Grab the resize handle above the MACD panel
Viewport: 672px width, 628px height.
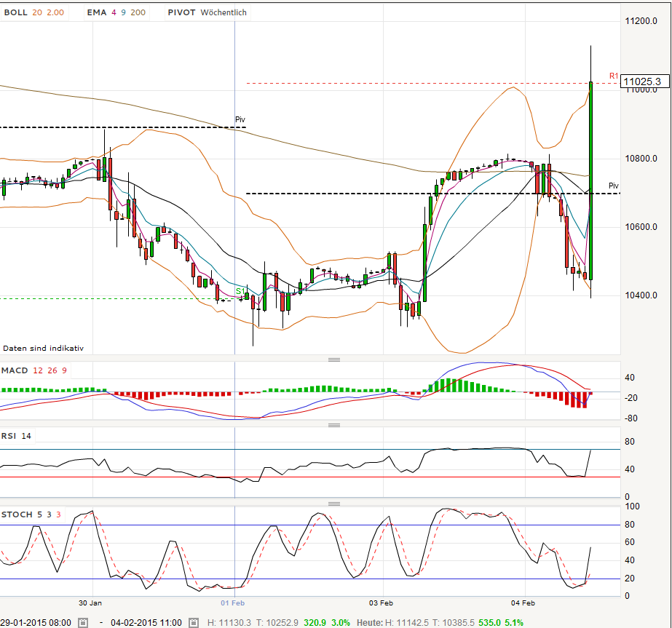click(334, 359)
